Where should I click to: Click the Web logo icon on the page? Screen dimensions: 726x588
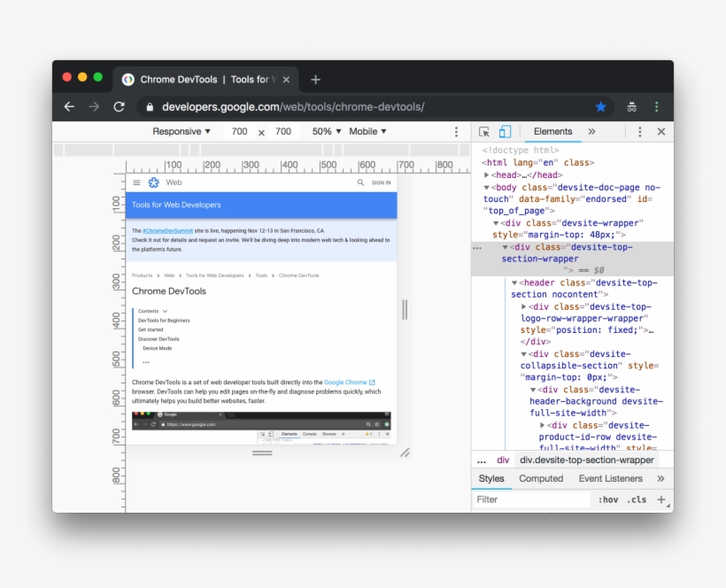[154, 182]
